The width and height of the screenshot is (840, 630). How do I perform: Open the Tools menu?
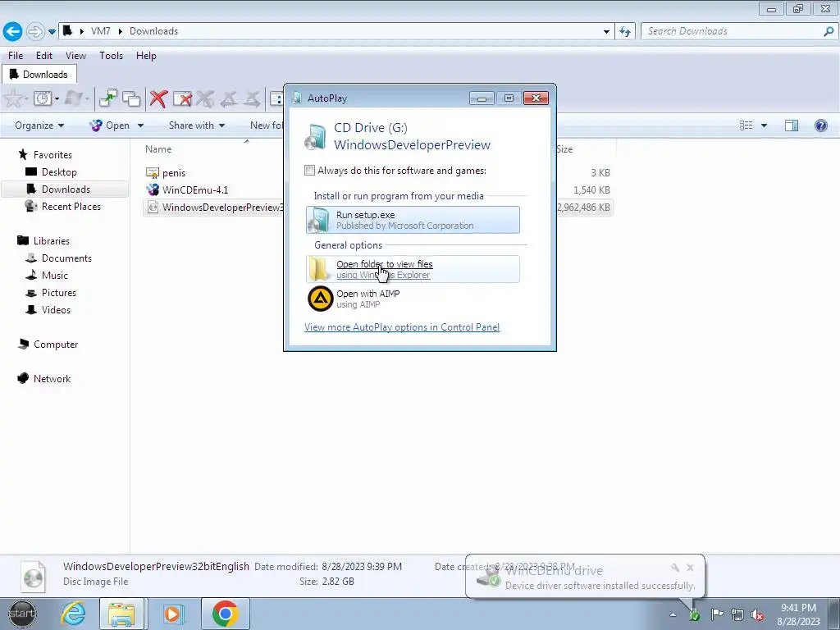pyautogui.click(x=111, y=56)
